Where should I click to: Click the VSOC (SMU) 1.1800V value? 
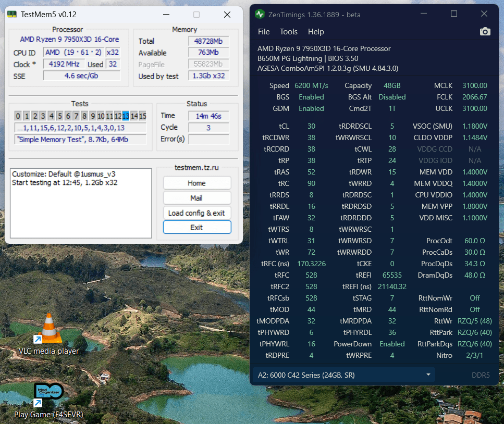click(474, 126)
